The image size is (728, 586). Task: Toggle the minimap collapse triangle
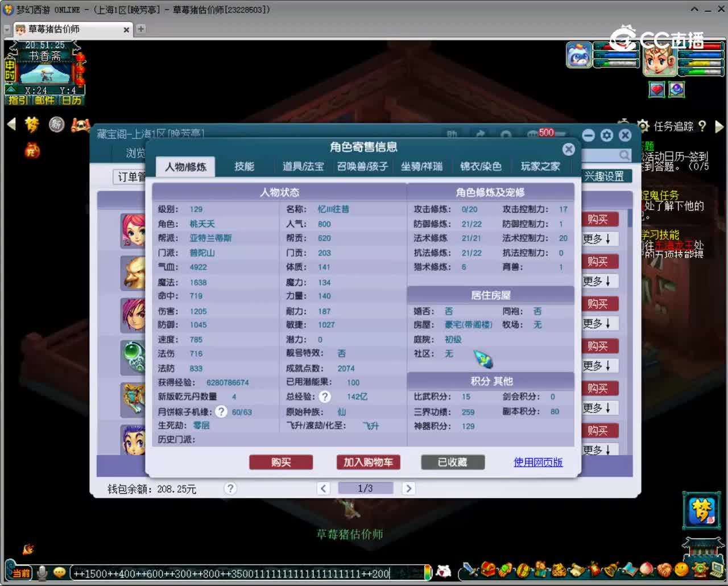10,90
